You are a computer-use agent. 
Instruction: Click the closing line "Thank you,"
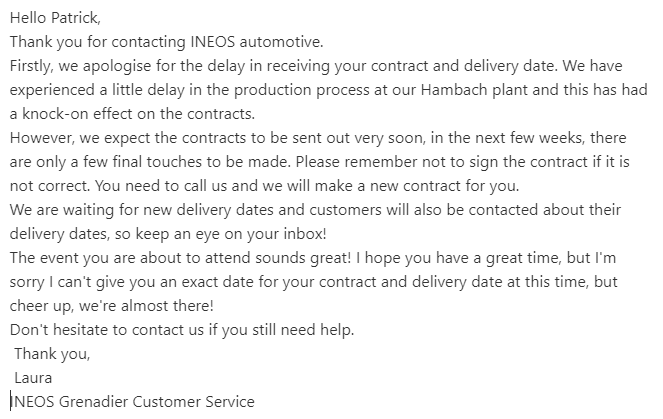point(52,355)
